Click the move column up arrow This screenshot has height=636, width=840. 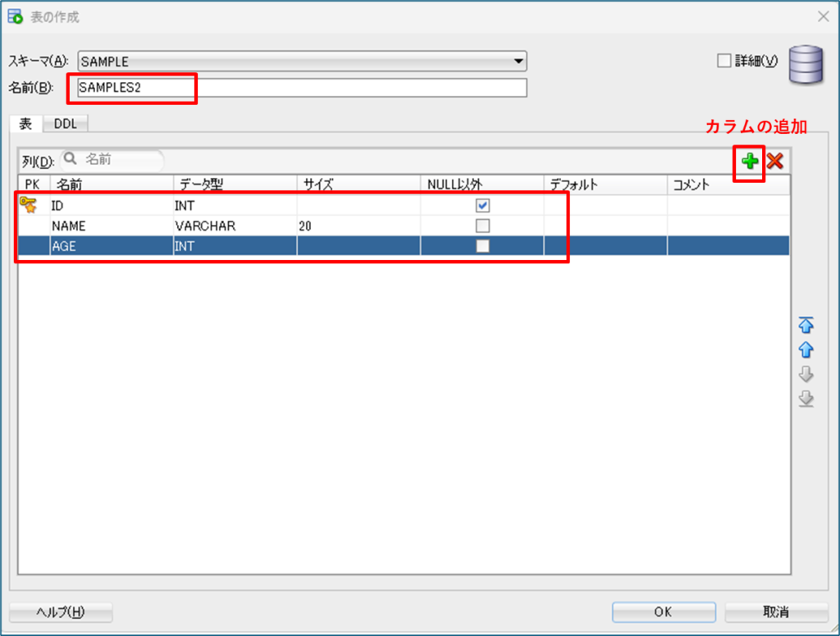tap(806, 350)
